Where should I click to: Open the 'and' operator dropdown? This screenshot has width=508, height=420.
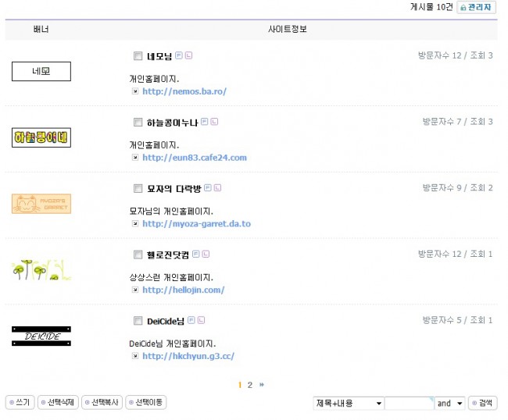449,403
